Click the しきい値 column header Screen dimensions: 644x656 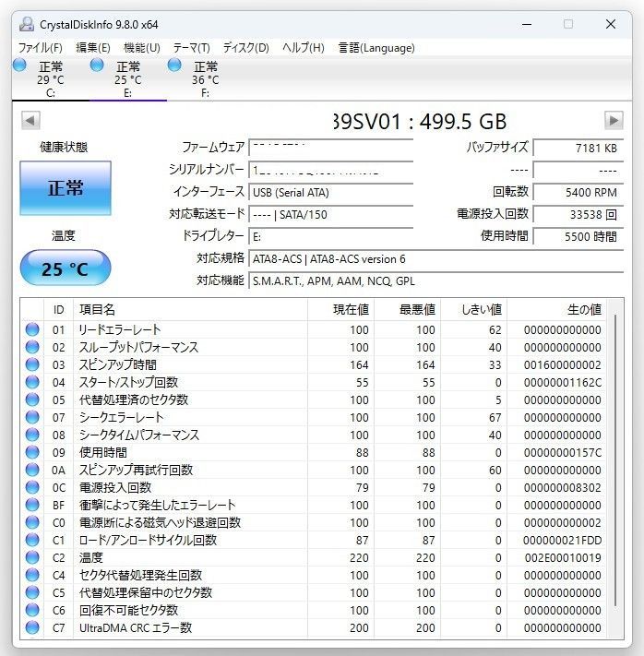(474, 310)
